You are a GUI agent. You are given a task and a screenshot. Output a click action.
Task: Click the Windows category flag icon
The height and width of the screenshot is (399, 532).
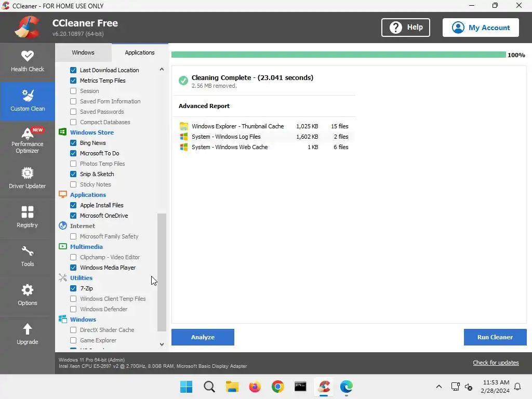[62, 319]
